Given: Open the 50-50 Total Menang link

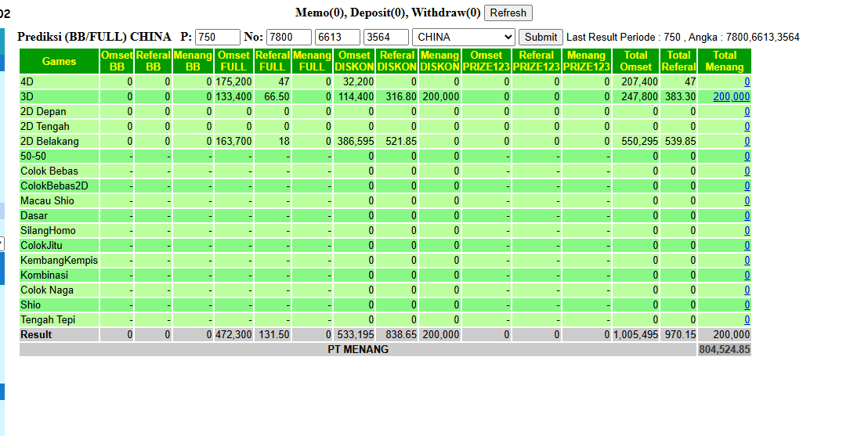Looking at the screenshot, I should click(747, 157).
